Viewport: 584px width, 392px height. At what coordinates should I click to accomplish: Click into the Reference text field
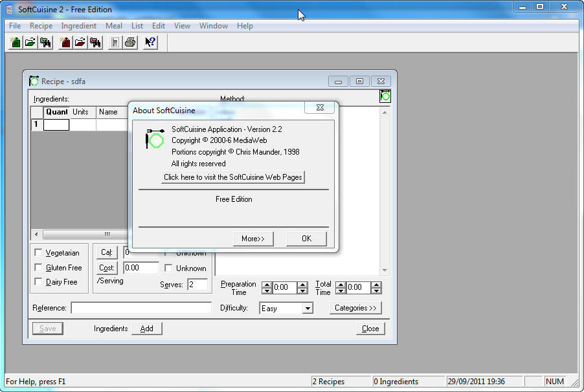click(141, 308)
